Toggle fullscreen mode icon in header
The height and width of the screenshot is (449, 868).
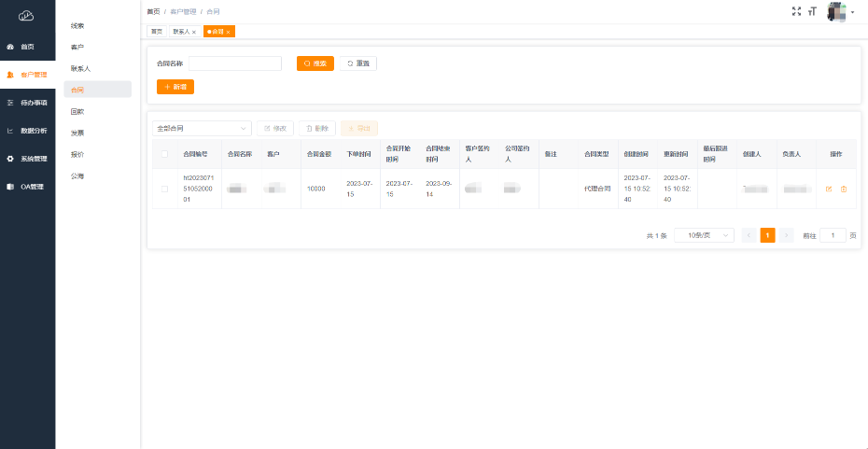[x=796, y=11]
